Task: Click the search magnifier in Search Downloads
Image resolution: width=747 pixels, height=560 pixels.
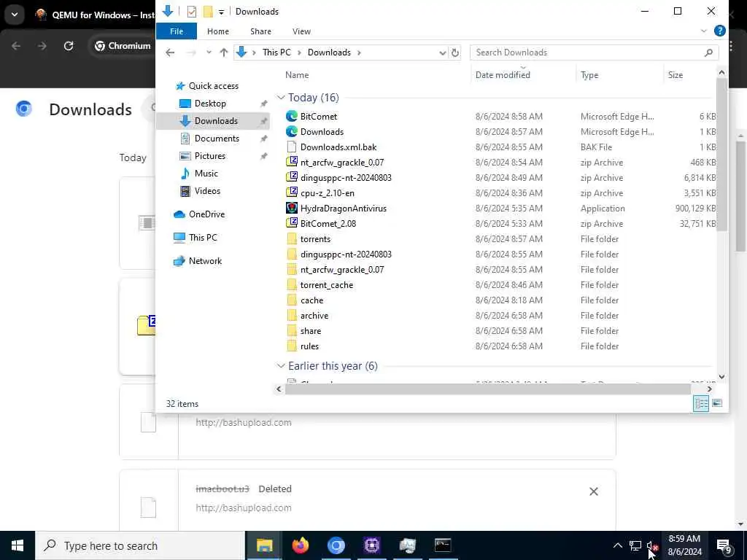Action: pos(708,52)
